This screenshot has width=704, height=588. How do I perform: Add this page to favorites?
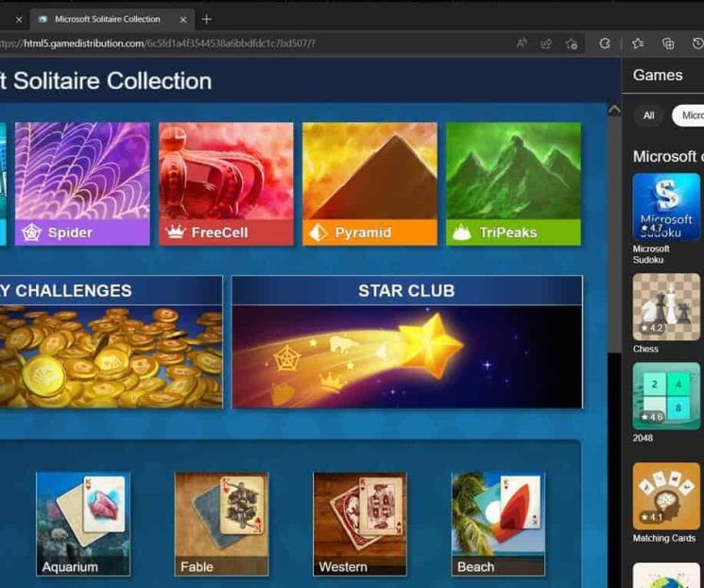click(x=572, y=43)
